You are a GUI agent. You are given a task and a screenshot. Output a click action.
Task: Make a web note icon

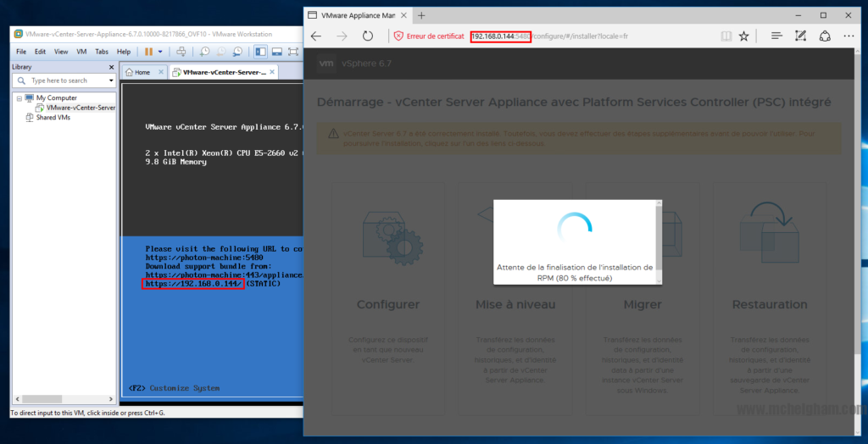[800, 36]
